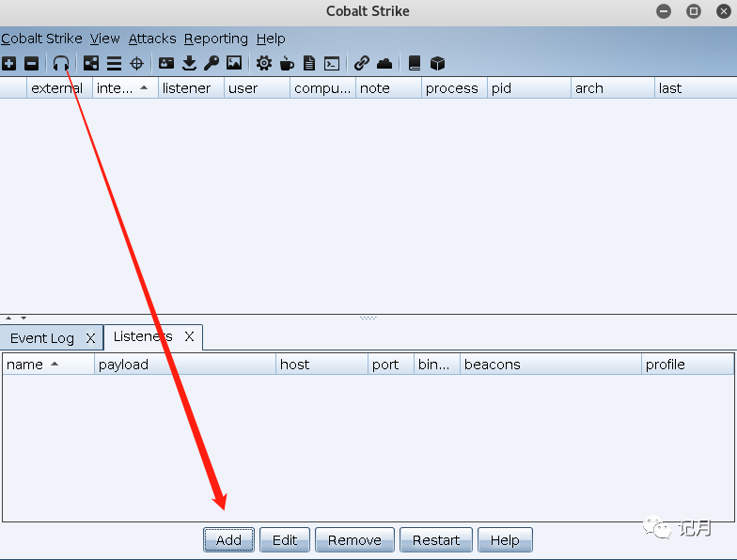
Task: Sort sessions by arch column
Action: [613, 88]
